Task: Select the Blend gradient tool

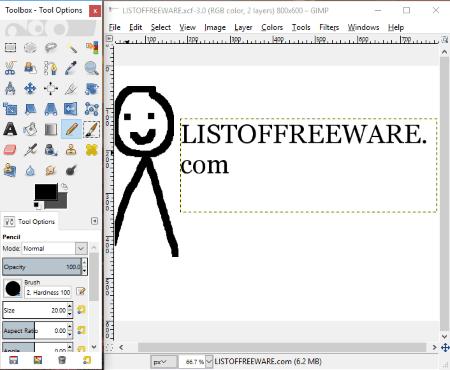Action: click(x=51, y=129)
